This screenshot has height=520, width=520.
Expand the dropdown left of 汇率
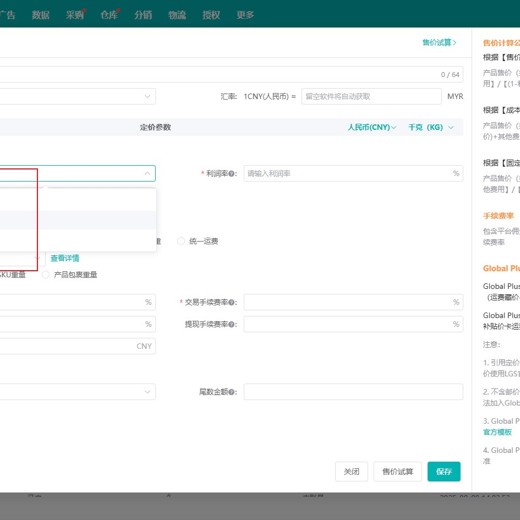pos(77,96)
